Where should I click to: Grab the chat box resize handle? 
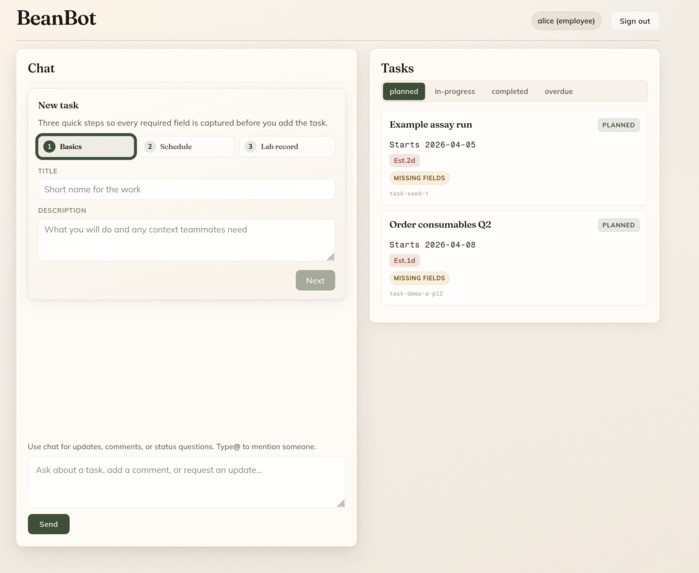(341, 503)
